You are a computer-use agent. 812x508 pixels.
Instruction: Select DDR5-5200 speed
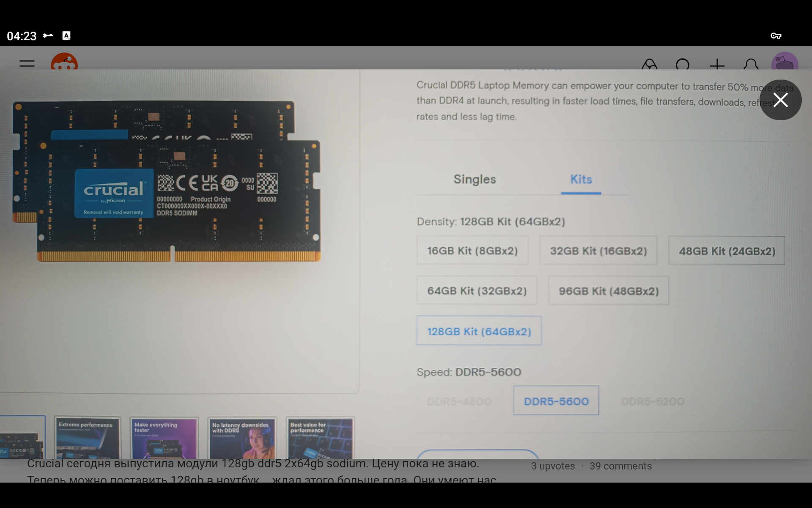pyautogui.click(x=652, y=401)
